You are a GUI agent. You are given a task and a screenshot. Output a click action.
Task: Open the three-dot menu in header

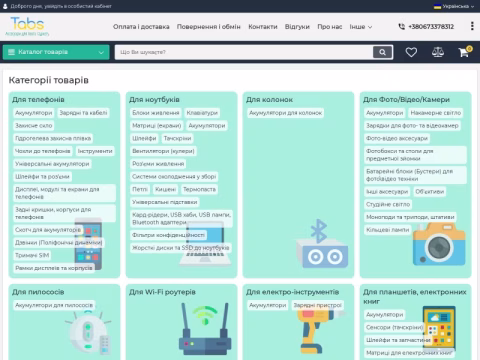click(472, 26)
